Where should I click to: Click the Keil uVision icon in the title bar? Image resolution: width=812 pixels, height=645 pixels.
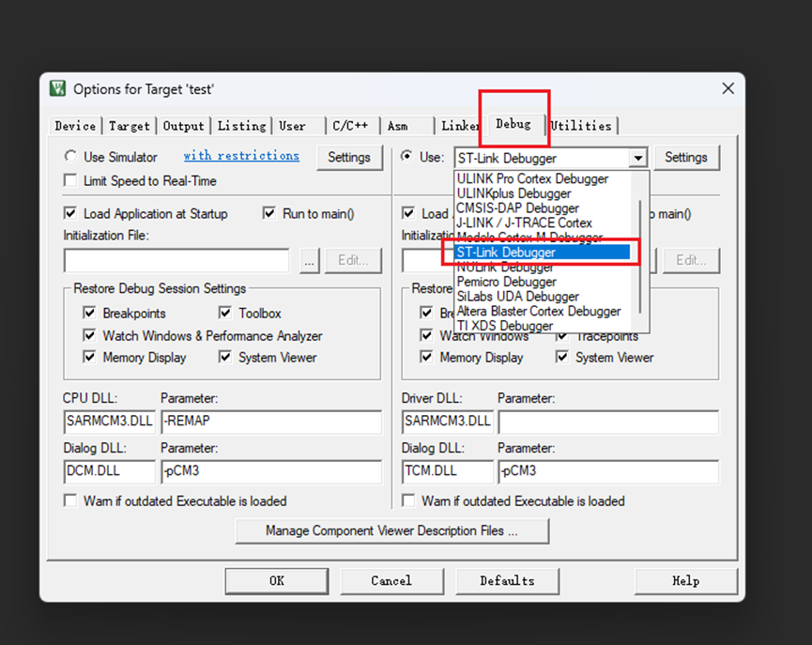coord(57,88)
